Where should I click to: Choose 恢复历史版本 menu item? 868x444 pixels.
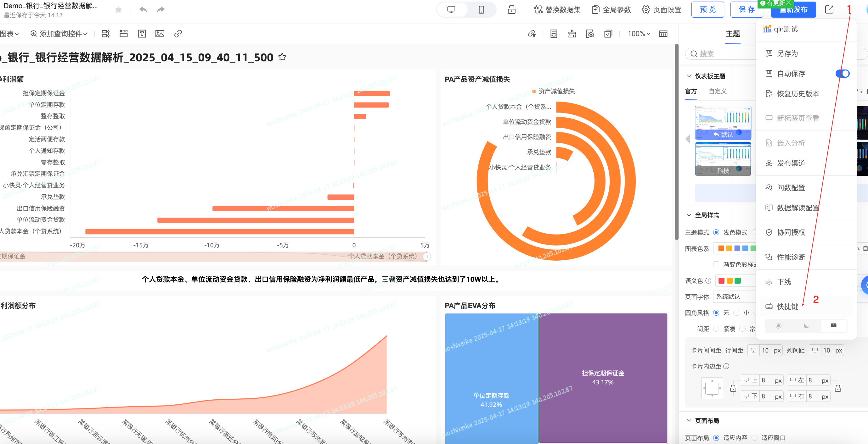(x=806, y=94)
